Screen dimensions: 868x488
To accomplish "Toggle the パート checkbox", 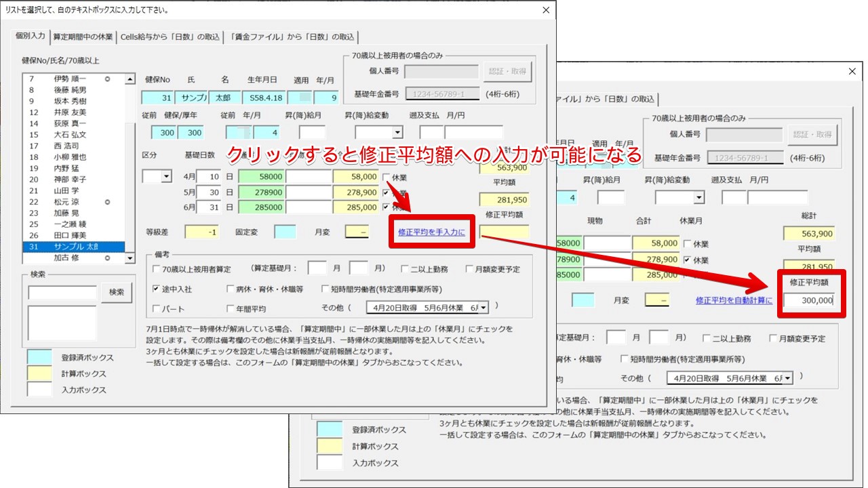I will (157, 308).
